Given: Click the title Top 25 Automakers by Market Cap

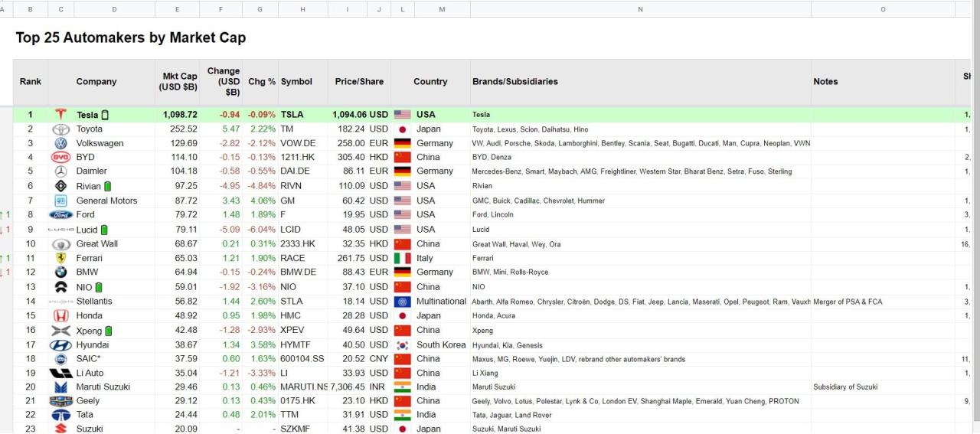Looking at the screenshot, I should [x=131, y=38].
